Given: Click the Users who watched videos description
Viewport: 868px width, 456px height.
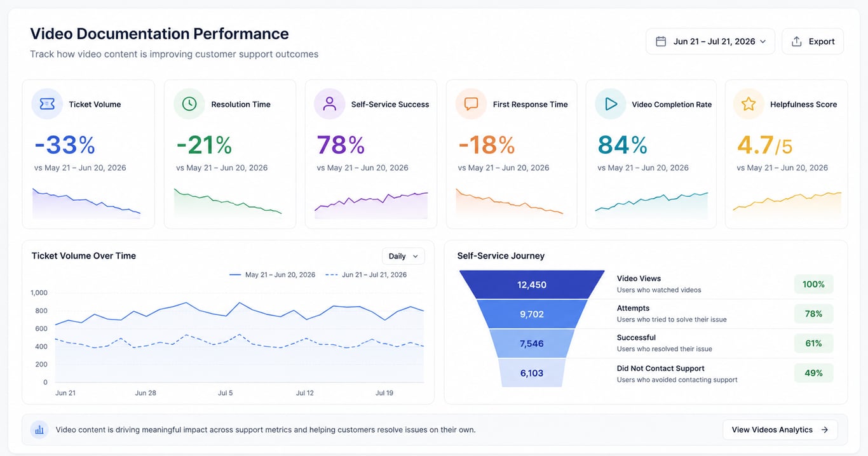Looking at the screenshot, I should (x=659, y=290).
